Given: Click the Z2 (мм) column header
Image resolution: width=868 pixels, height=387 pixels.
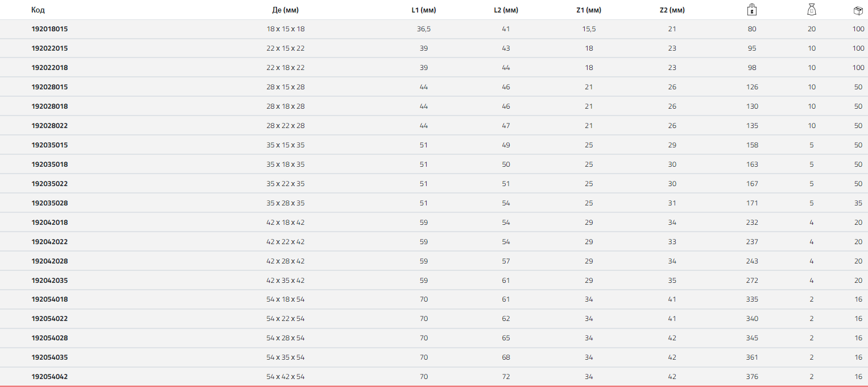Looking at the screenshot, I should 672,10.
